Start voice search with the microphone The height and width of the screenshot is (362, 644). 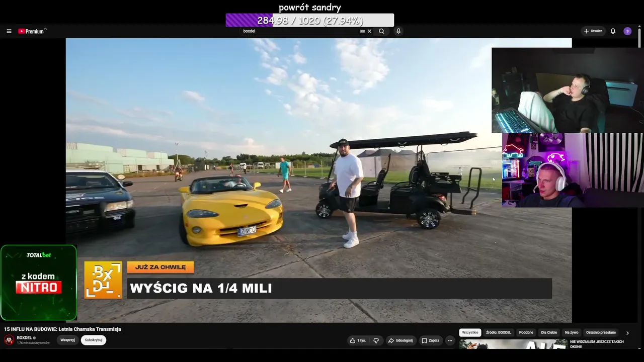click(x=398, y=31)
